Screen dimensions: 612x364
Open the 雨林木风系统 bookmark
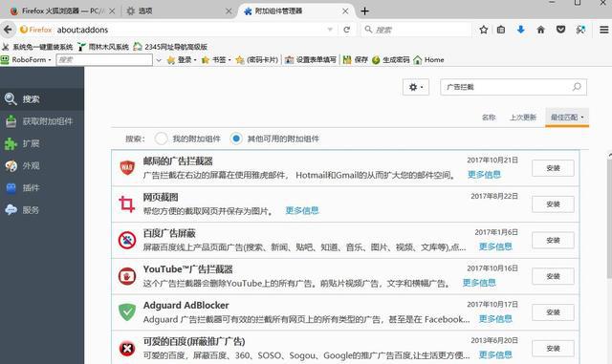point(103,47)
